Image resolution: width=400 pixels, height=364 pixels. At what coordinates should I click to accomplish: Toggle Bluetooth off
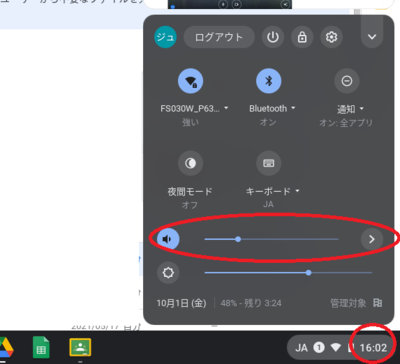click(x=269, y=81)
